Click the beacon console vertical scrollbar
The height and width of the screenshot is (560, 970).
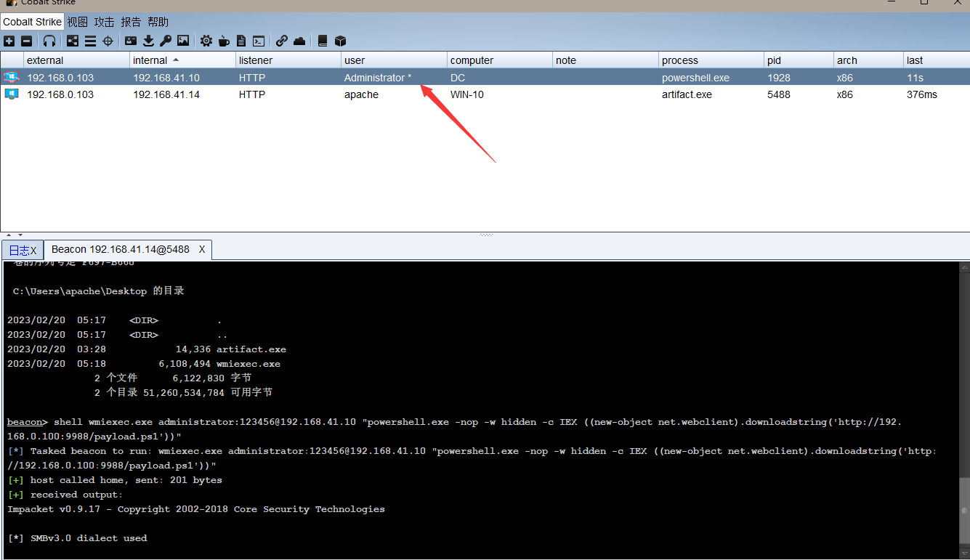(963, 410)
